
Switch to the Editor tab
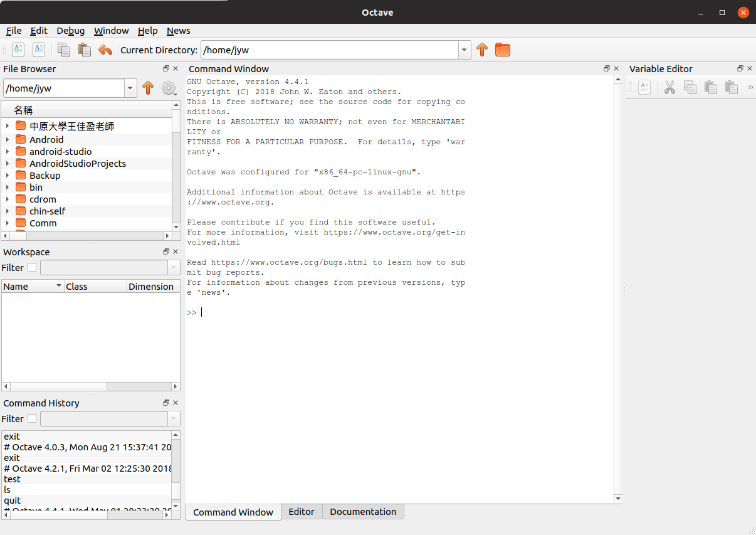301,512
